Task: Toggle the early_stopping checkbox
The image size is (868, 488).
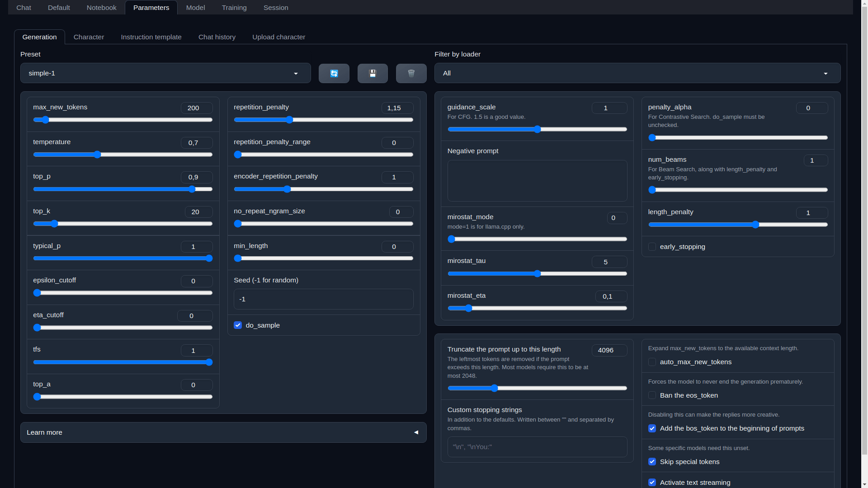Action: [x=651, y=247]
